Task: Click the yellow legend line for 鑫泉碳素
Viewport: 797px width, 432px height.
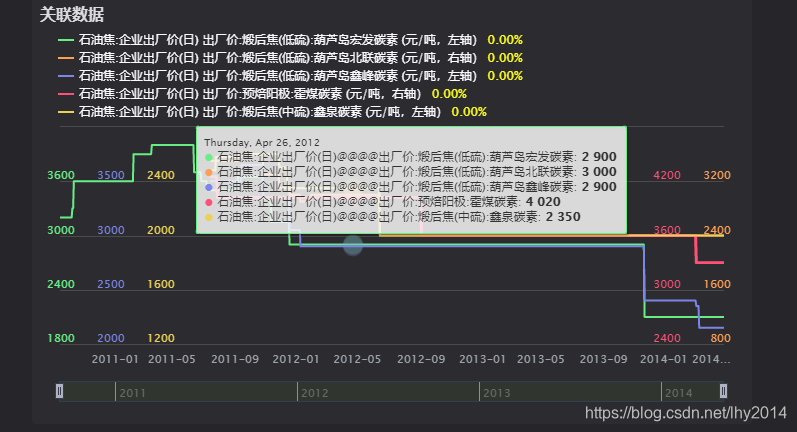Action: pos(66,112)
